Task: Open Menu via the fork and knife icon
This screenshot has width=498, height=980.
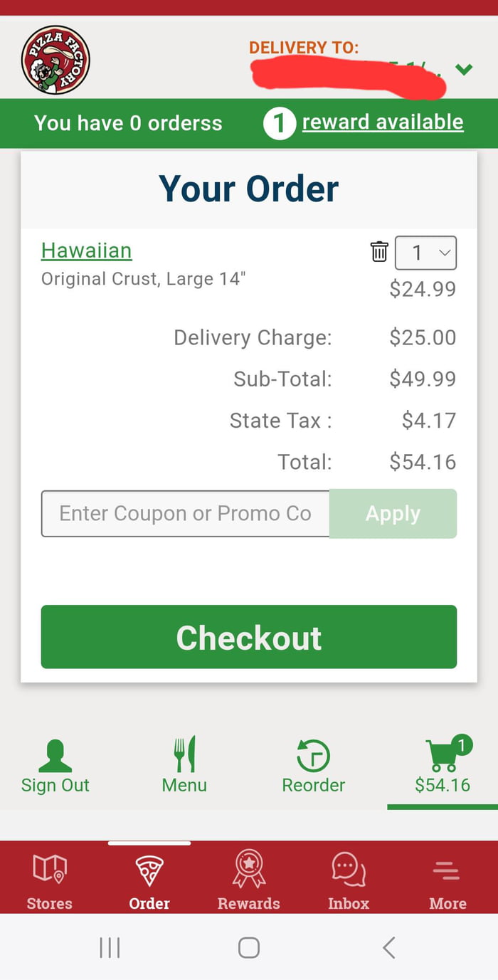Action: (184, 754)
